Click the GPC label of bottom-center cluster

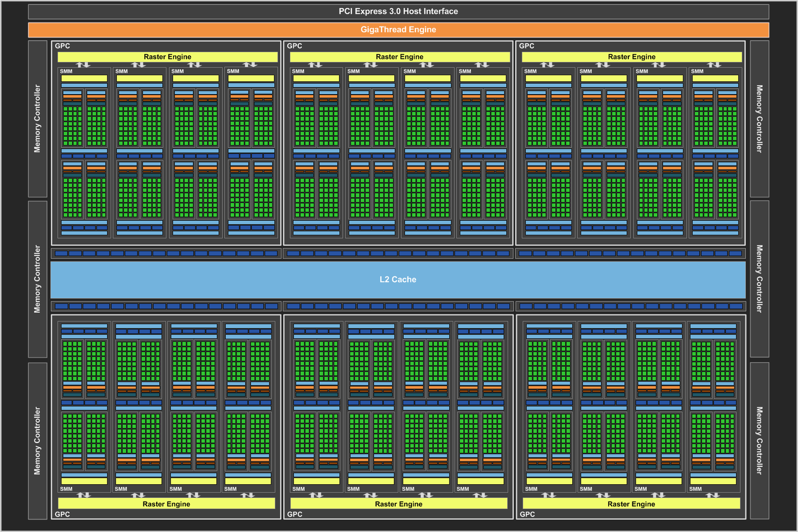295,514
